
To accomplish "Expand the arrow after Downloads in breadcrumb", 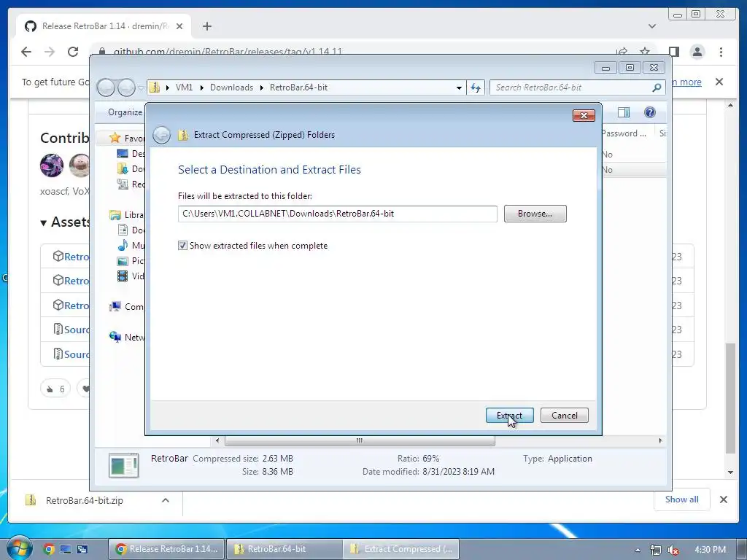I will point(262,87).
